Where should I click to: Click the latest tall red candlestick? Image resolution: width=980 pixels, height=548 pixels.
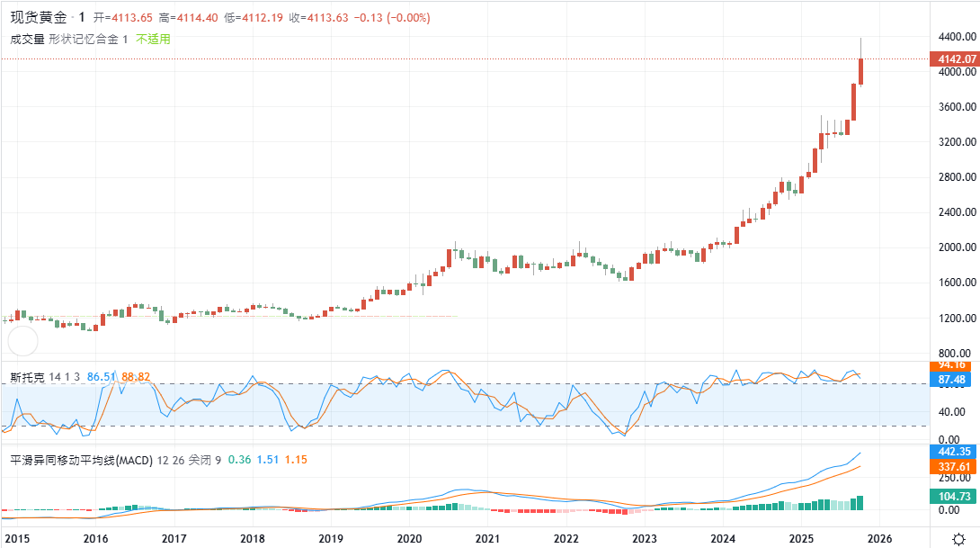pyautogui.click(x=861, y=72)
